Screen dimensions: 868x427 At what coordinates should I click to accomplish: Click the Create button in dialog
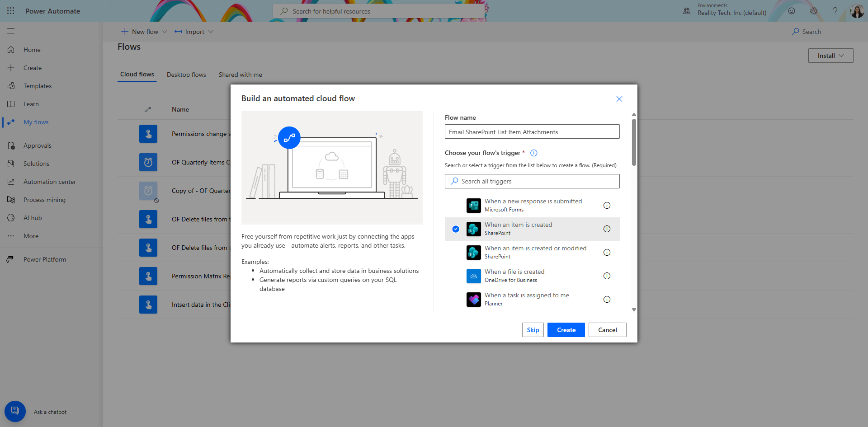click(x=566, y=330)
